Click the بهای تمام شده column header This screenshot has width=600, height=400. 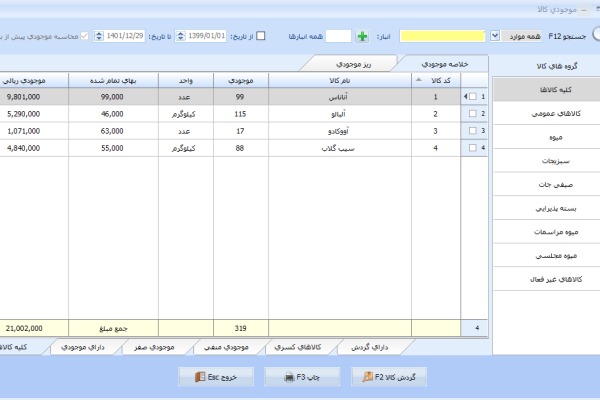pos(113,80)
